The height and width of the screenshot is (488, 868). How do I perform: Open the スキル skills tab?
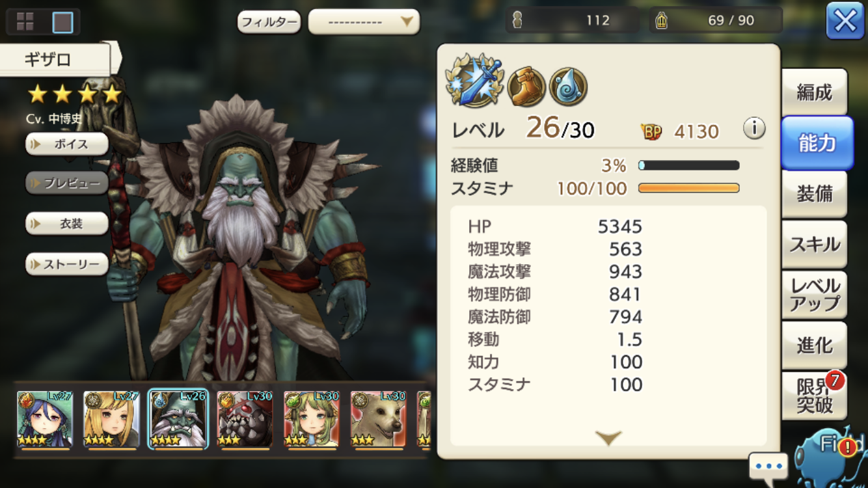coord(815,244)
